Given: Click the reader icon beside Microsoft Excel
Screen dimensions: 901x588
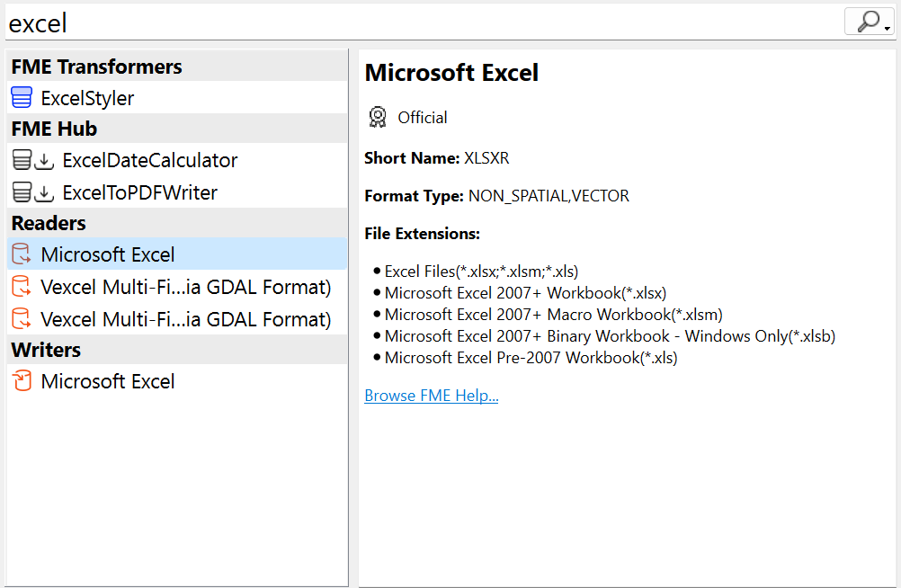Looking at the screenshot, I should coord(20,254).
